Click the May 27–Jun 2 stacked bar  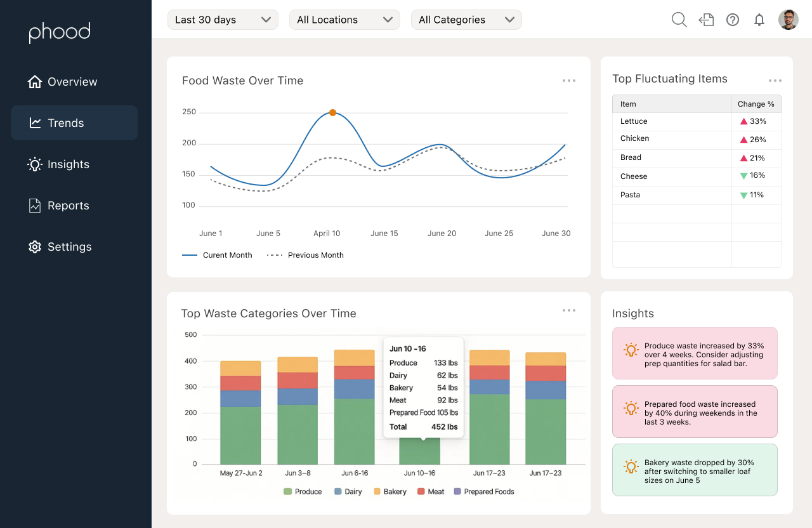[240, 412]
